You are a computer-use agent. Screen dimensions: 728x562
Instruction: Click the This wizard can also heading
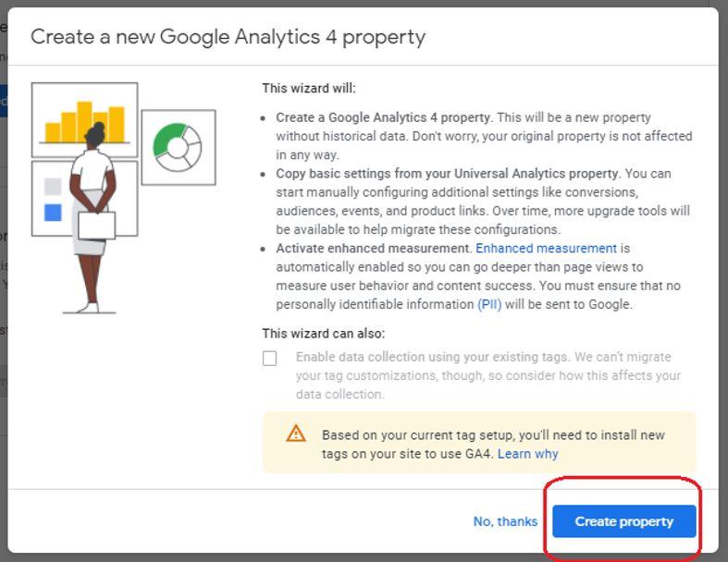pyautogui.click(x=324, y=333)
